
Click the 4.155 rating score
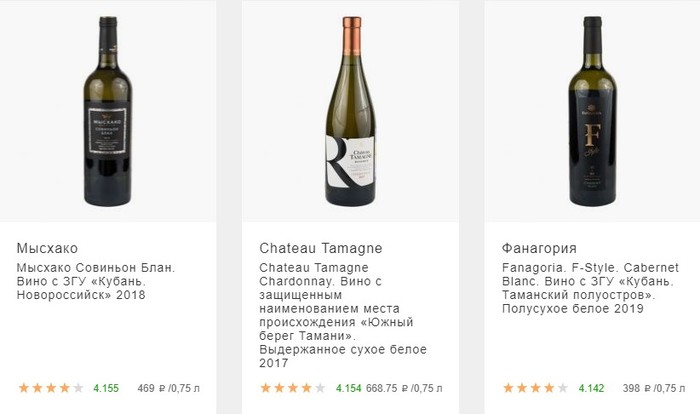pos(106,387)
